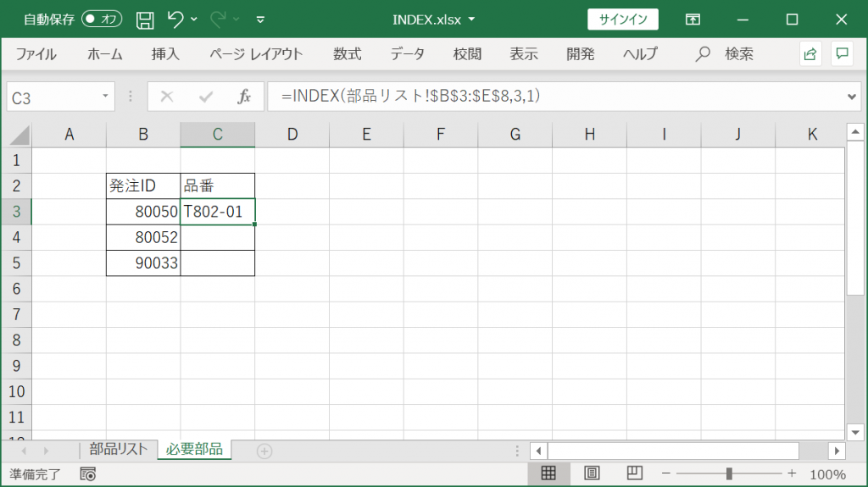The height and width of the screenshot is (487, 868).
Task: Click the 準備完了 status text
Action: tap(36, 475)
